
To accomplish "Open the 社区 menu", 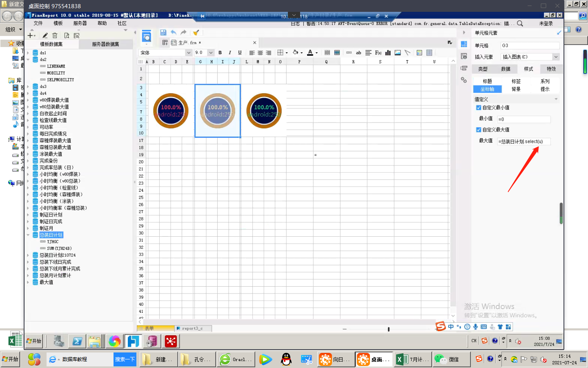I will [122, 23].
